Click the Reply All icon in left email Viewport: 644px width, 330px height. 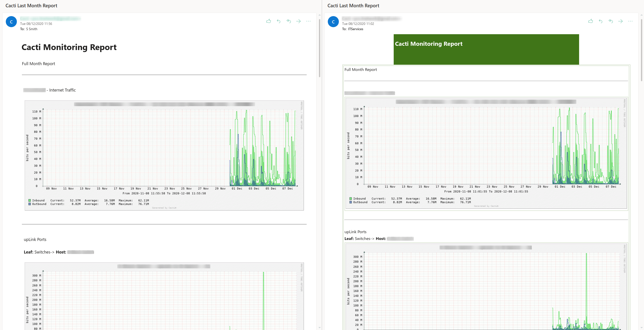pyautogui.click(x=289, y=21)
